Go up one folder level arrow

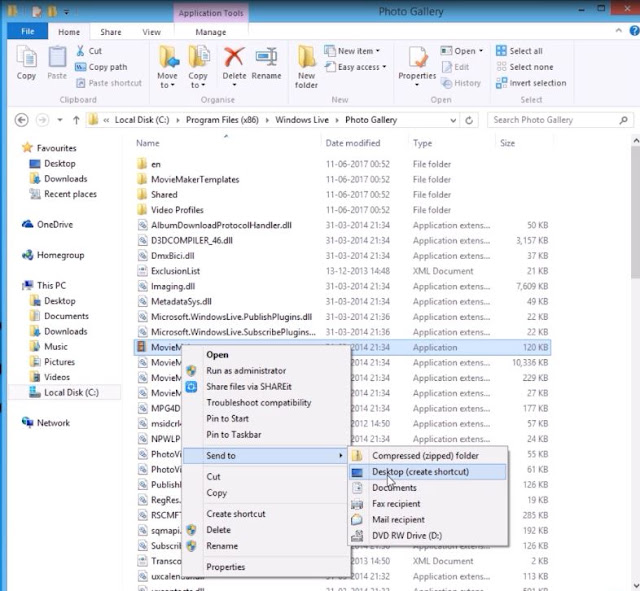[x=76, y=120]
